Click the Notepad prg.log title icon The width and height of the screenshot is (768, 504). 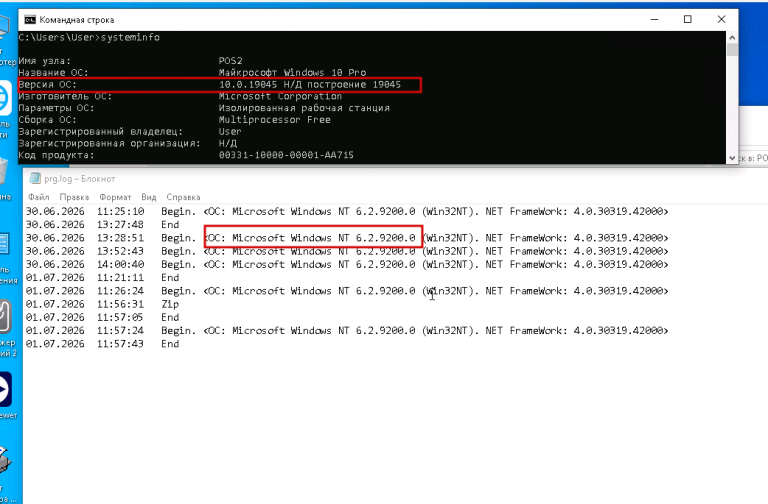(x=35, y=178)
